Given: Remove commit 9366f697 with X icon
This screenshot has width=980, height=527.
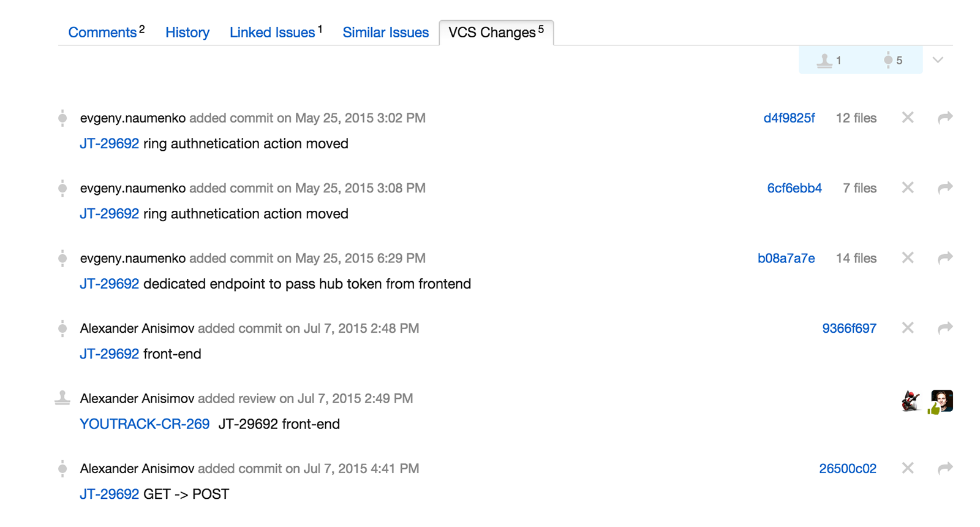Looking at the screenshot, I should point(908,328).
